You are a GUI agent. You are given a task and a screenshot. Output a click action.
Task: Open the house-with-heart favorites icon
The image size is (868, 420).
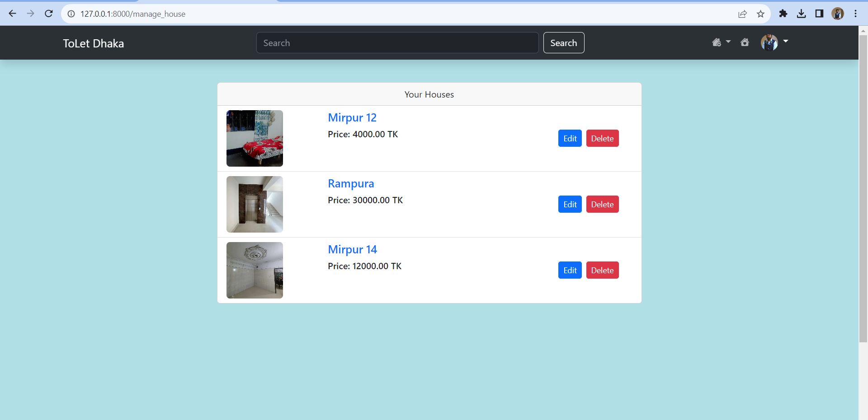[x=745, y=42]
